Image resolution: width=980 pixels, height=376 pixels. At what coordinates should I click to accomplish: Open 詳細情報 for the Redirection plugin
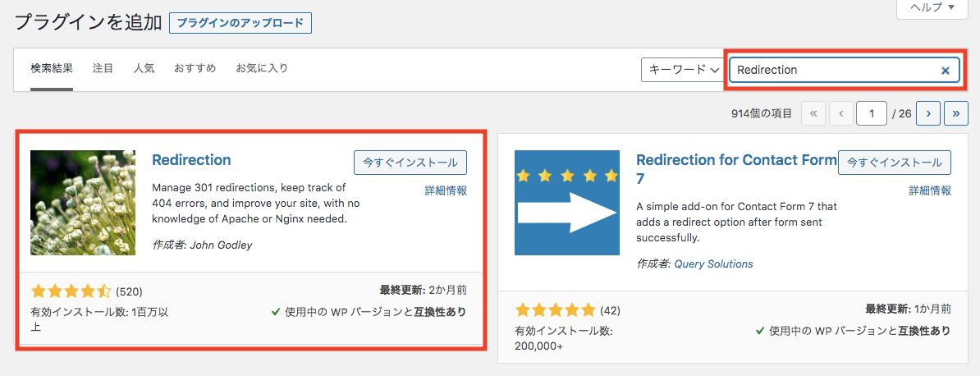tap(446, 190)
